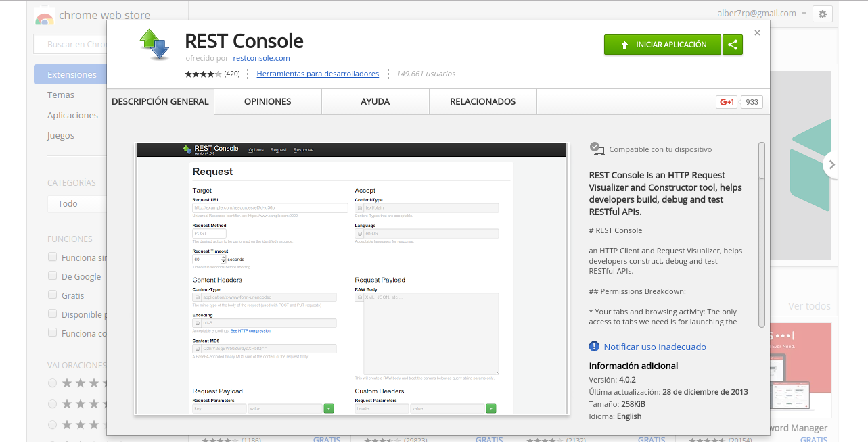This screenshot has width=868, height=442.
Task: Open the Ayuda tab
Action: (375, 101)
